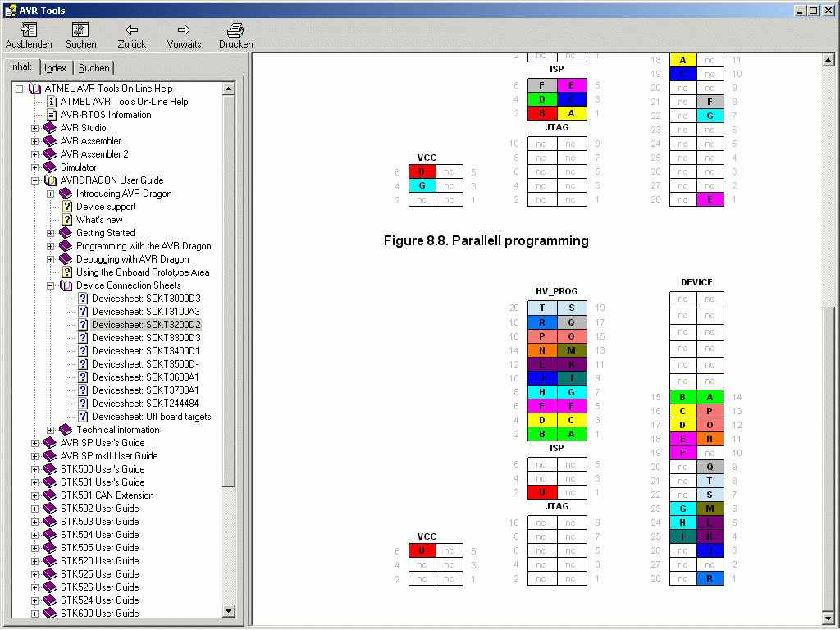Click the tree pane scroll-up arrow

229,89
